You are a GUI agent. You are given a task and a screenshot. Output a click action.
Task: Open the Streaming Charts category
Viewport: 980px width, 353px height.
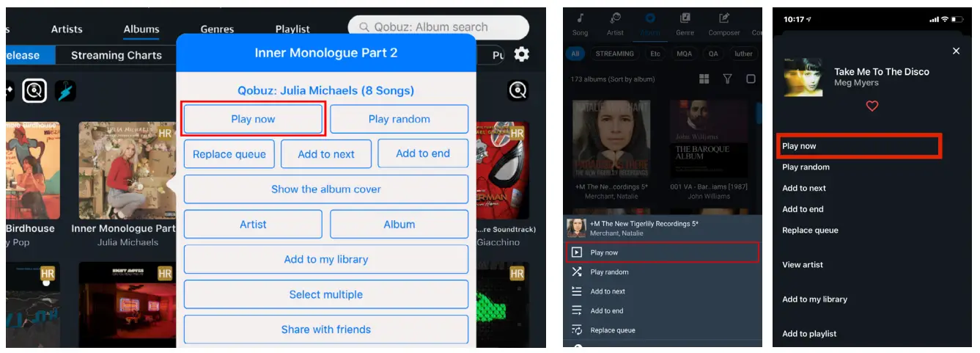(117, 55)
